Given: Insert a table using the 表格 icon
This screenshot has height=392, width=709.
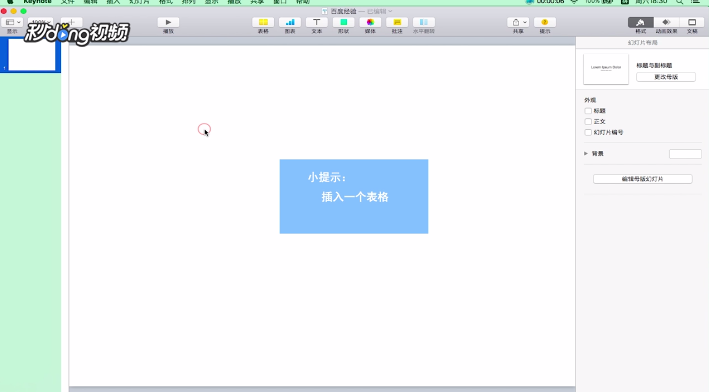Looking at the screenshot, I should tap(263, 22).
